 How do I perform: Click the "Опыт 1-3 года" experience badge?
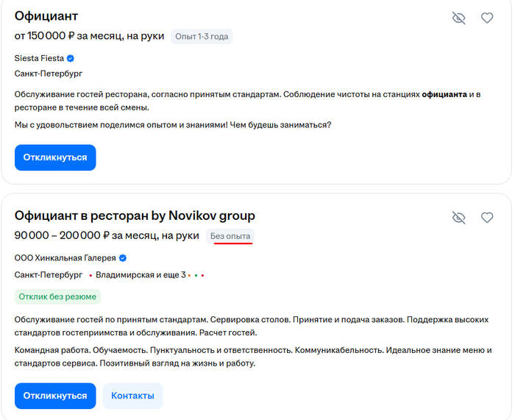point(202,36)
